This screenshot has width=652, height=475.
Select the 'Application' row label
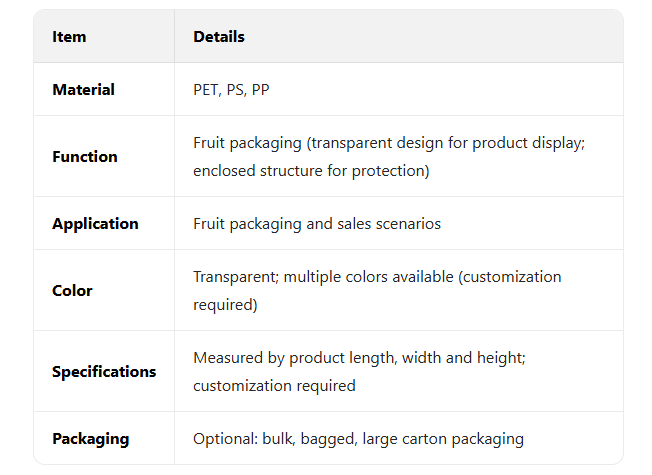[95, 224]
